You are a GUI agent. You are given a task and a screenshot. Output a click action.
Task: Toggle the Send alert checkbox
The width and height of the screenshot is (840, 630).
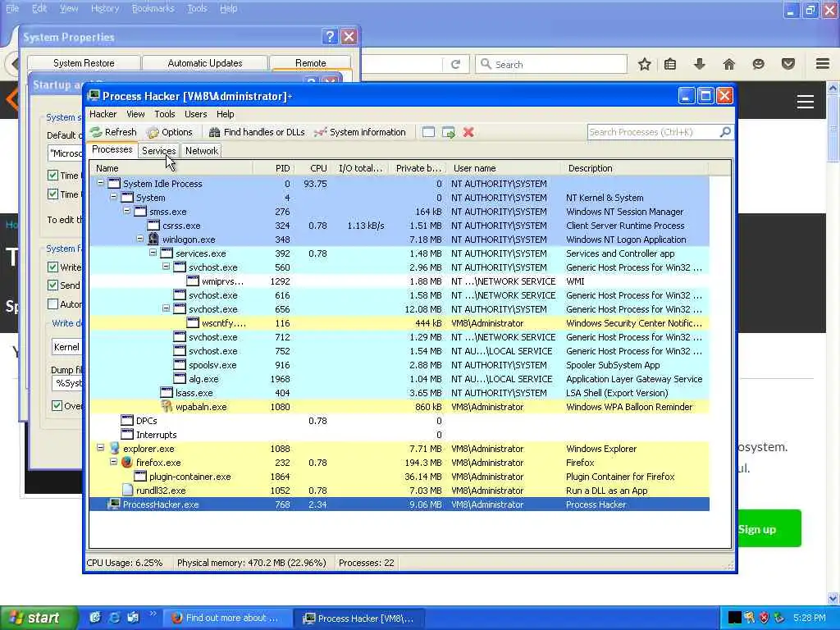coord(52,285)
